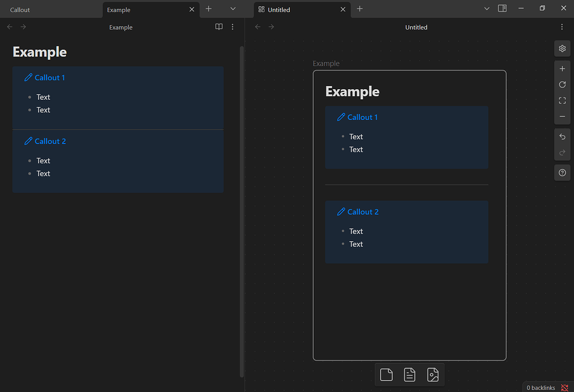Zoom to fit all canvas content
This screenshot has height=392, width=574.
(562, 100)
